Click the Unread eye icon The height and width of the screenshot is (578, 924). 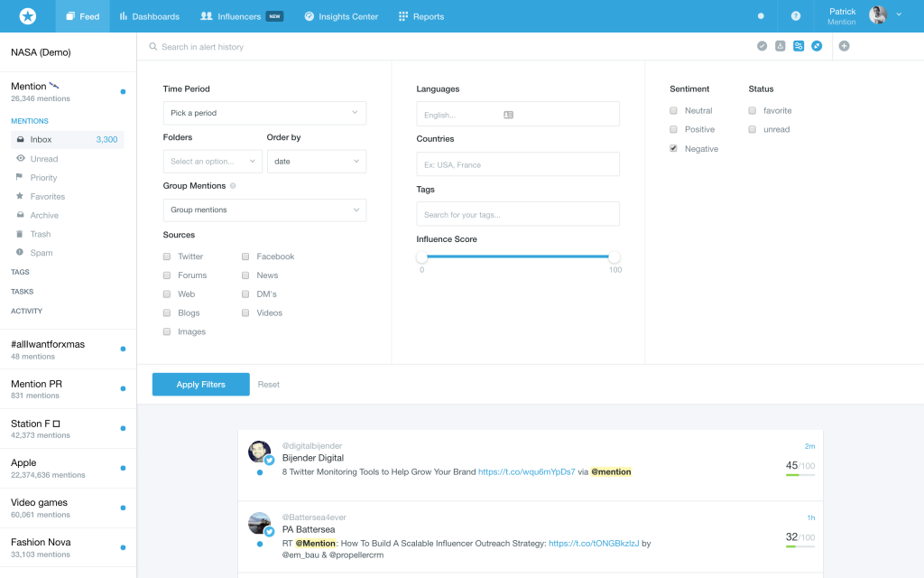(x=21, y=159)
